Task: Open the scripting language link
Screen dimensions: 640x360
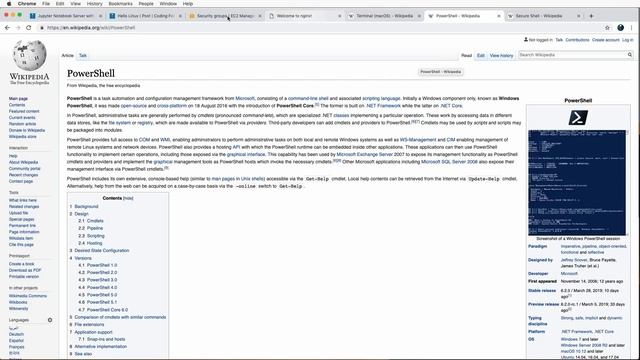Action: coord(381,98)
